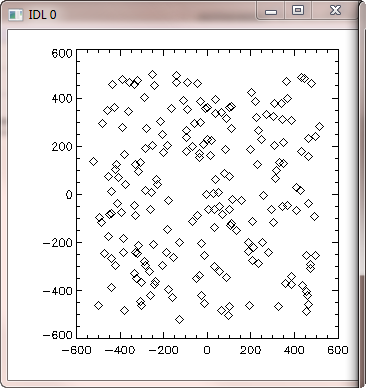Click the x-axis label '600'
The width and height of the screenshot is (366, 388).
coord(338,350)
